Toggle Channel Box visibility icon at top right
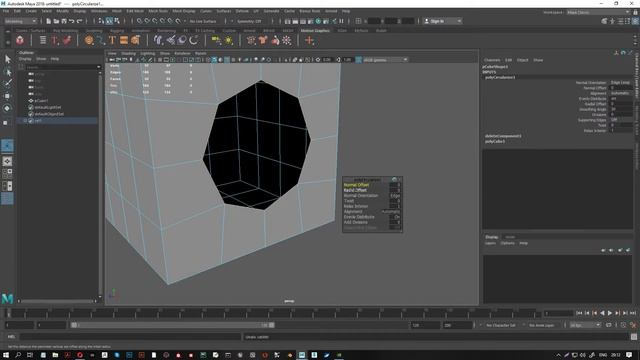The height and width of the screenshot is (360, 640). [x=636, y=21]
